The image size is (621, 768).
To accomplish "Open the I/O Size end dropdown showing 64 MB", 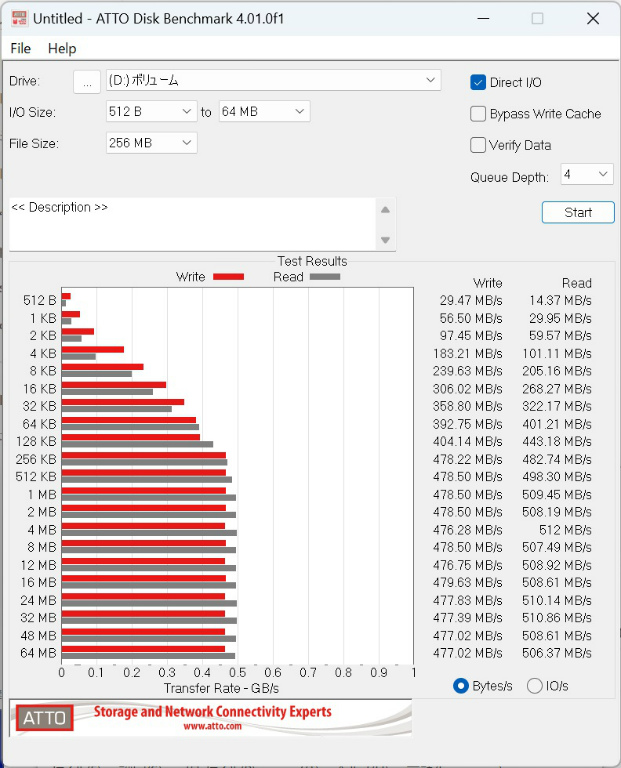I will [264, 112].
